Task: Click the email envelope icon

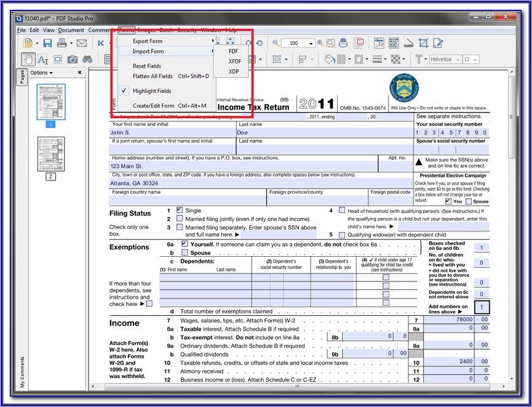Action: pos(81,42)
